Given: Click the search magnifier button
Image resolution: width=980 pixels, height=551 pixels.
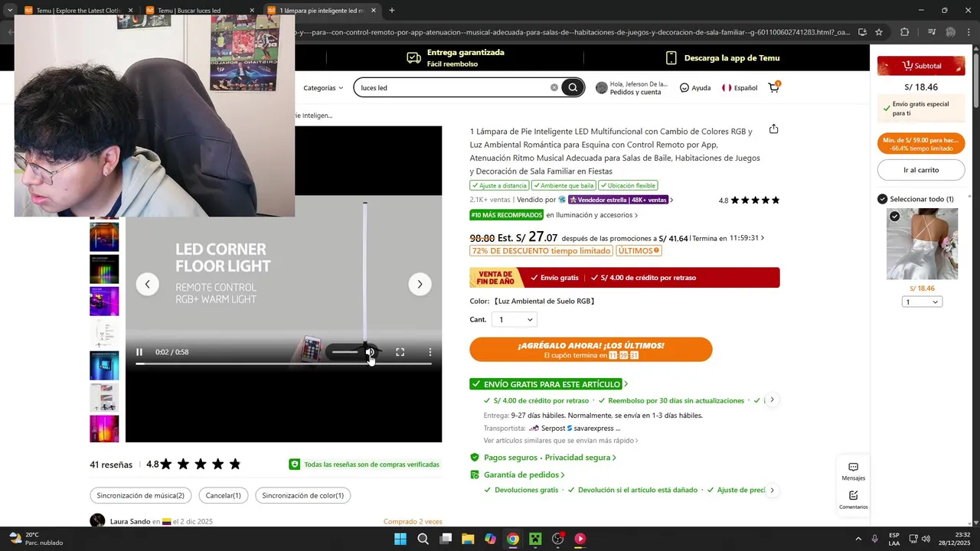Looking at the screenshot, I should click(573, 87).
